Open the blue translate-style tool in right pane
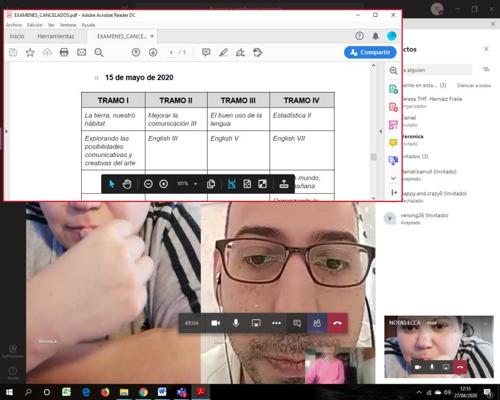Screen dimensions: 500x400 (x=393, y=160)
